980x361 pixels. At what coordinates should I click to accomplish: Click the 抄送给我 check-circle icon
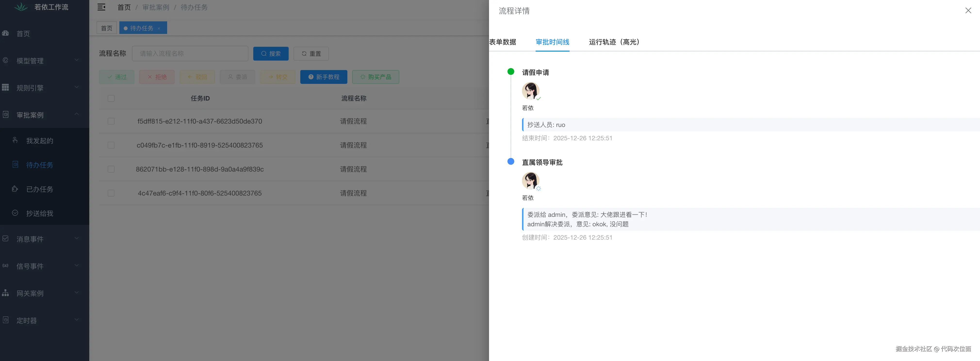[x=15, y=213]
